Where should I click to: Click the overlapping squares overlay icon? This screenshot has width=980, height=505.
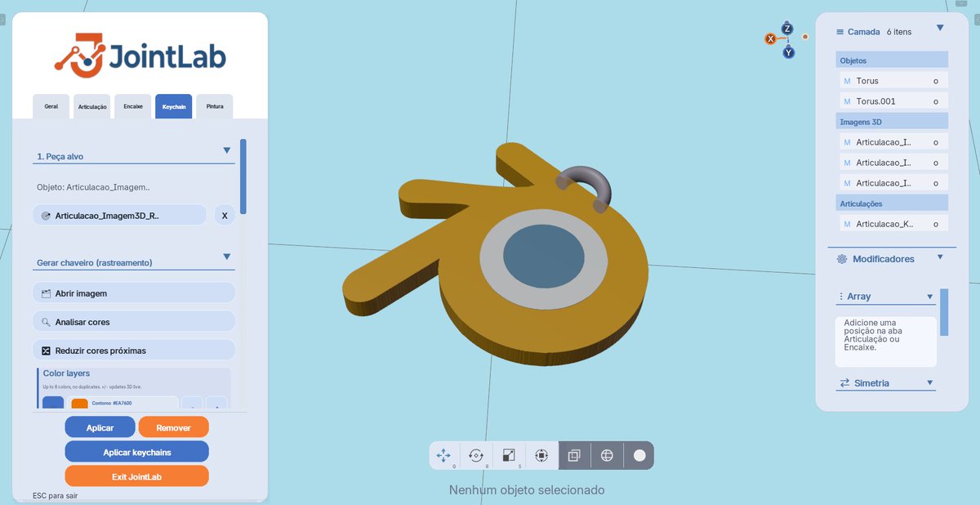[x=574, y=455]
